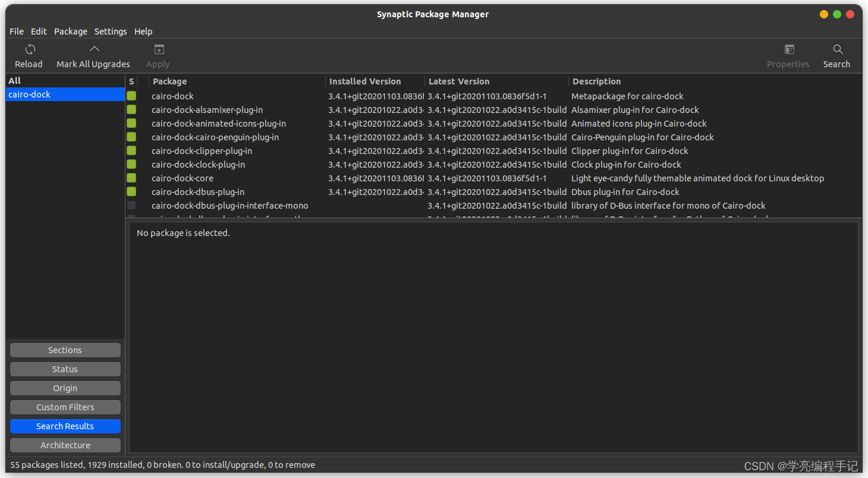This screenshot has width=868, height=478.
Task: Click 'library of D-Bus interface for mono' description
Action: point(668,206)
